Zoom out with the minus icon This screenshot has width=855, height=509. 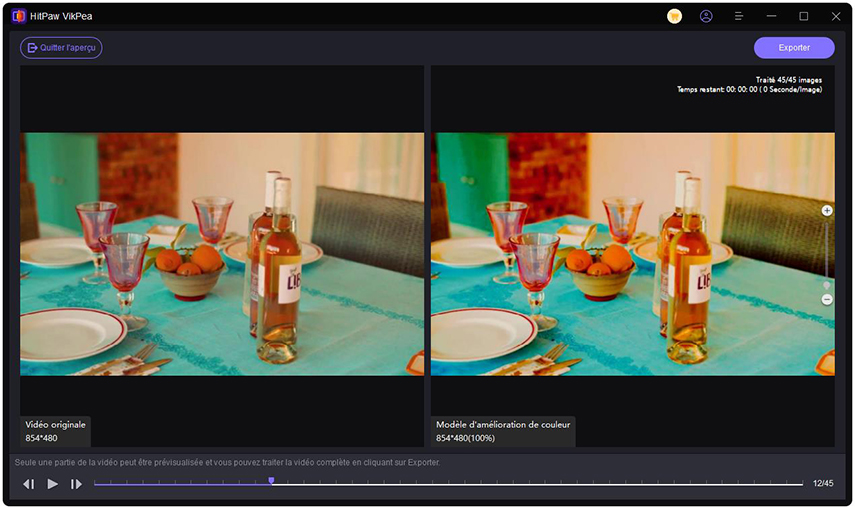pyautogui.click(x=827, y=299)
